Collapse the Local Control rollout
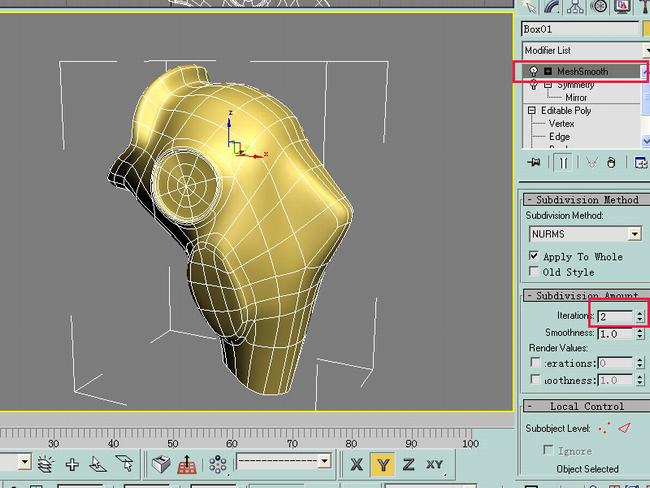This screenshot has width=650, height=488. pyautogui.click(x=587, y=406)
